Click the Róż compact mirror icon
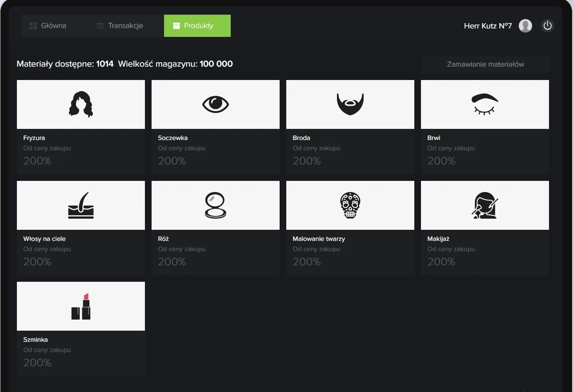This screenshot has width=573, height=392. (x=215, y=205)
